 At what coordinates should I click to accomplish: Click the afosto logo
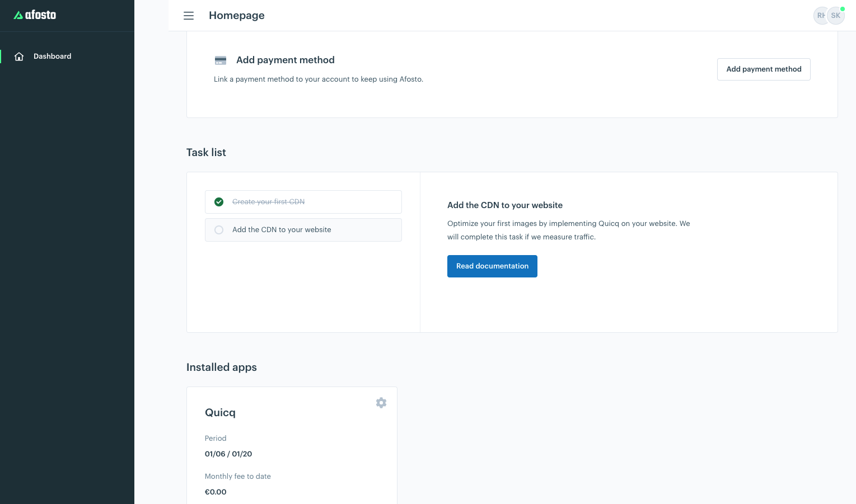point(35,15)
